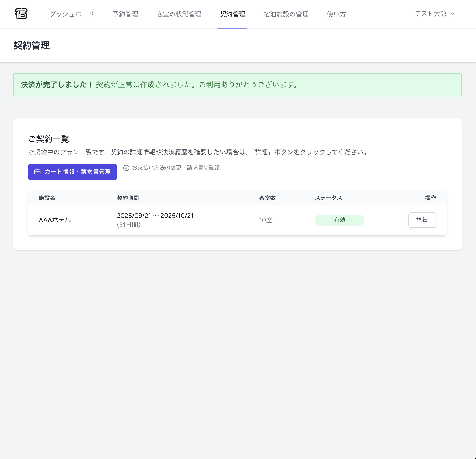
Task: Click the credit card icon on the purple button
Action: [37, 172]
